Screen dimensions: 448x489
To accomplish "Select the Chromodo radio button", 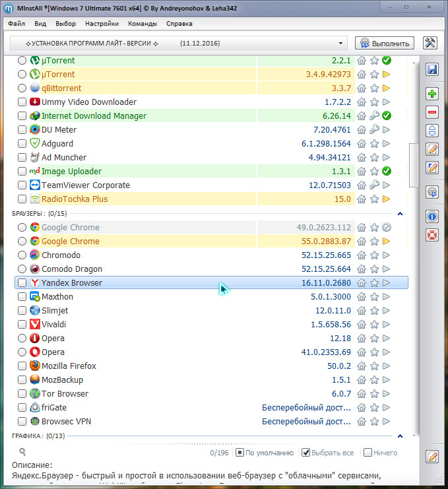I will click(22, 255).
